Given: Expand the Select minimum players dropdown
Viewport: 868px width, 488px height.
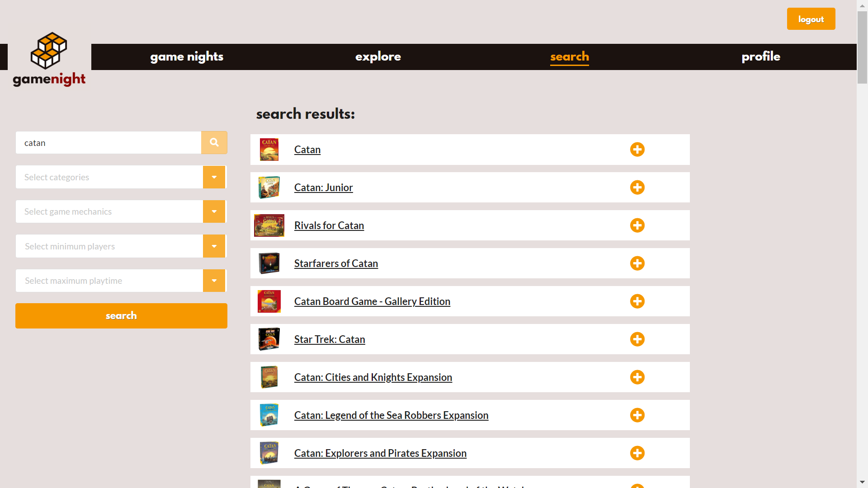Looking at the screenshot, I should coord(214,246).
